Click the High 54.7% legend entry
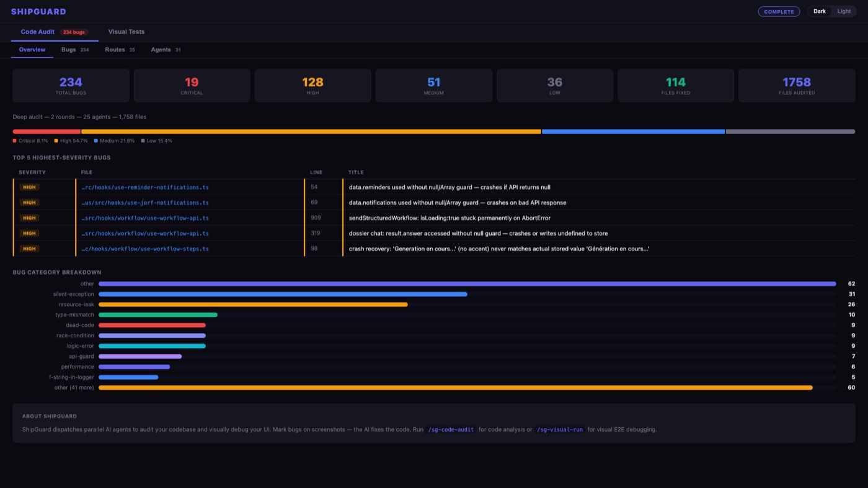 [x=71, y=141]
